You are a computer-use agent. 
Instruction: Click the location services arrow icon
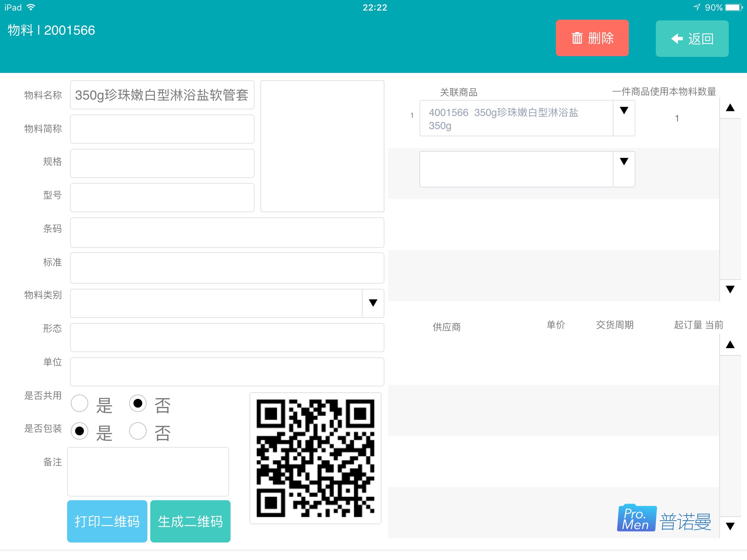tap(697, 7)
